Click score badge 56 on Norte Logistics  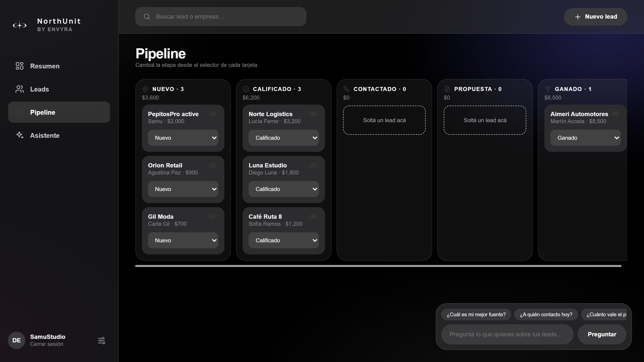tap(313, 114)
